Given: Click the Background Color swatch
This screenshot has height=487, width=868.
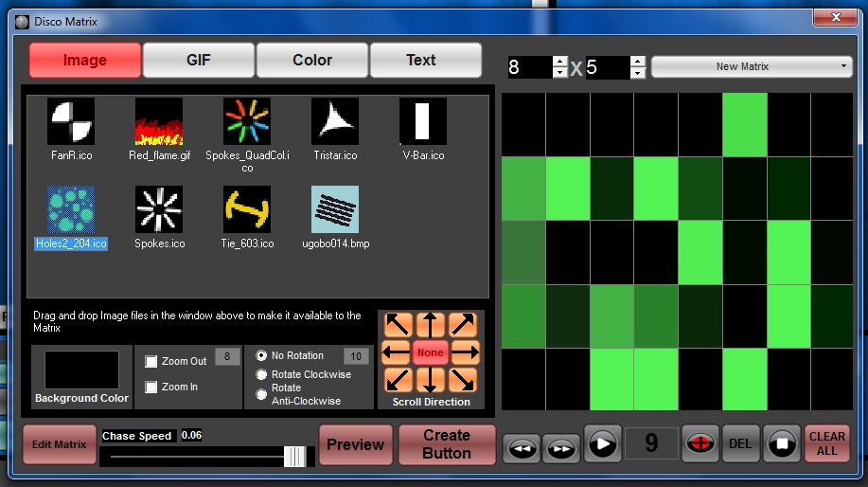Looking at the screenshot, I should (81, 370).
